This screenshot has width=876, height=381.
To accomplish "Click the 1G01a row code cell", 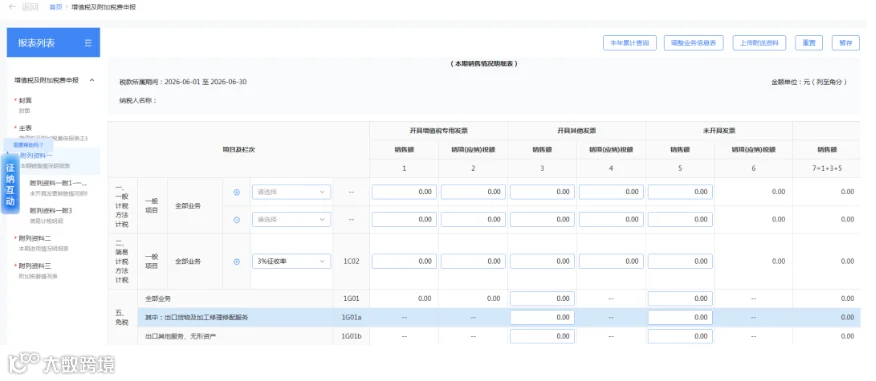I will [351, 318].
